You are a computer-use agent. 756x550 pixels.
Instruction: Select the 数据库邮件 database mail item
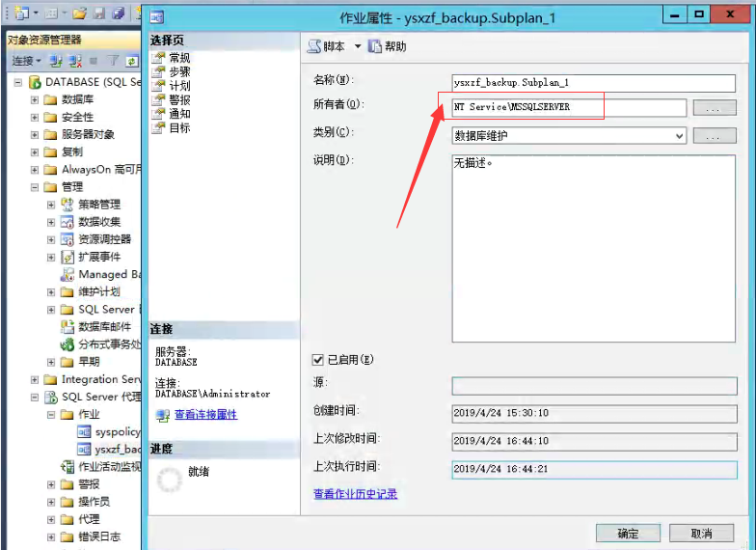[104, 327]
